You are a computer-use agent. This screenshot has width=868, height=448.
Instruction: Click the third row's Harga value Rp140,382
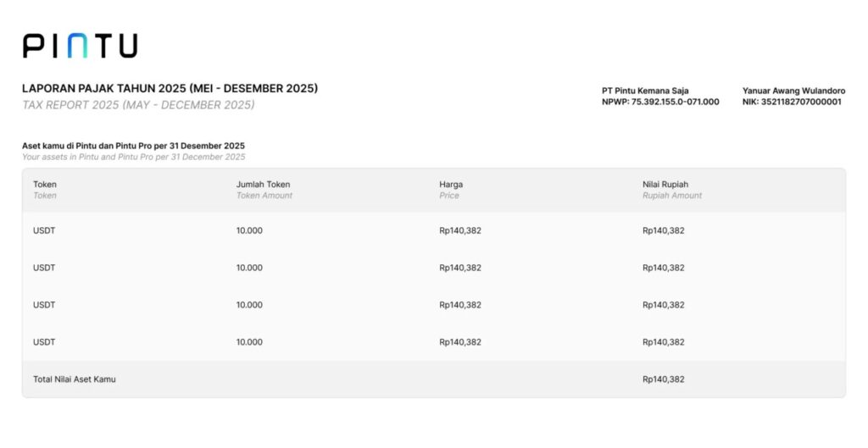[460, 305]
